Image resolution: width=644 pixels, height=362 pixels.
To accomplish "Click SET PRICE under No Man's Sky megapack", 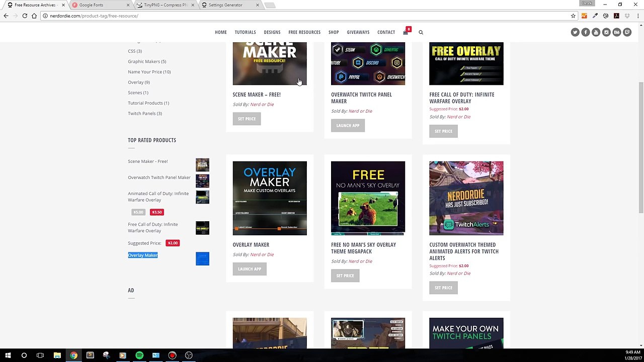I will [x=345, y=276].
